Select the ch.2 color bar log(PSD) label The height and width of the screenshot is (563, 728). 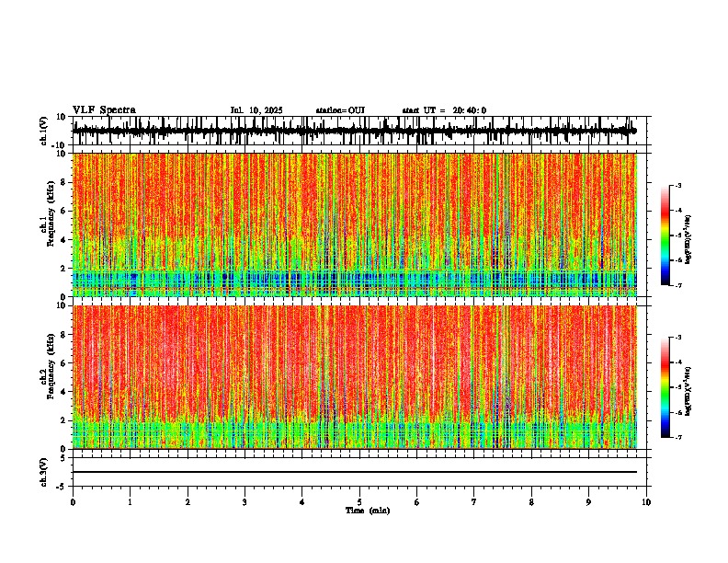click(688, 391)
